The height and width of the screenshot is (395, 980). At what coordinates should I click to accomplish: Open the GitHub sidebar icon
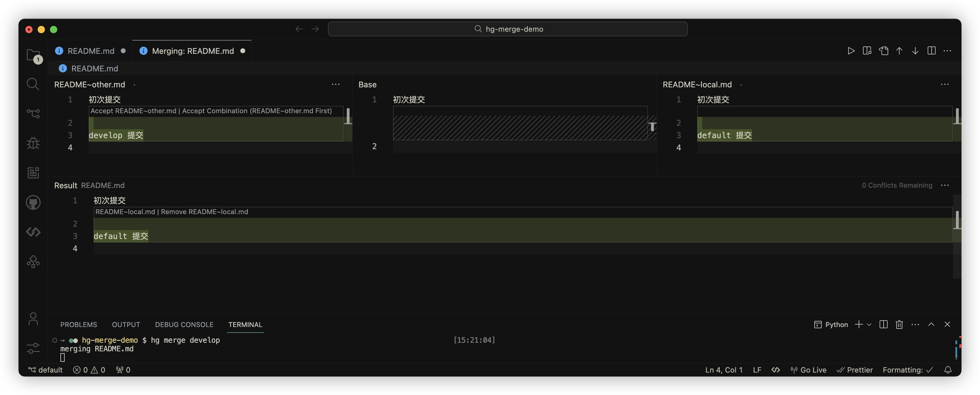33,202
